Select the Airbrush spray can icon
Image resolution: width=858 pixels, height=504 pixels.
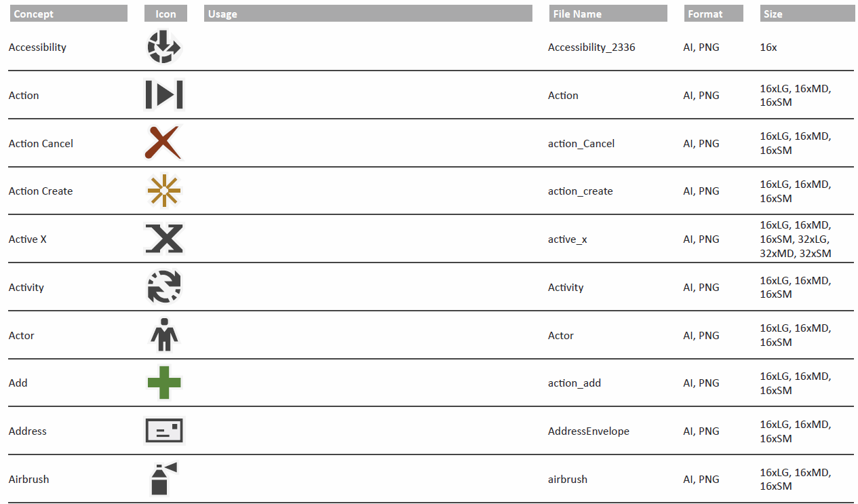(x=163, y=478)
